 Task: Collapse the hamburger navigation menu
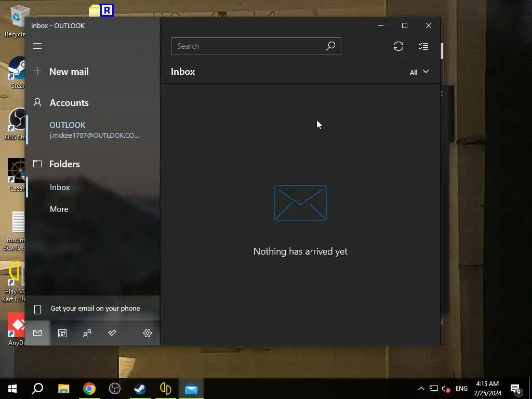point(37,46)
